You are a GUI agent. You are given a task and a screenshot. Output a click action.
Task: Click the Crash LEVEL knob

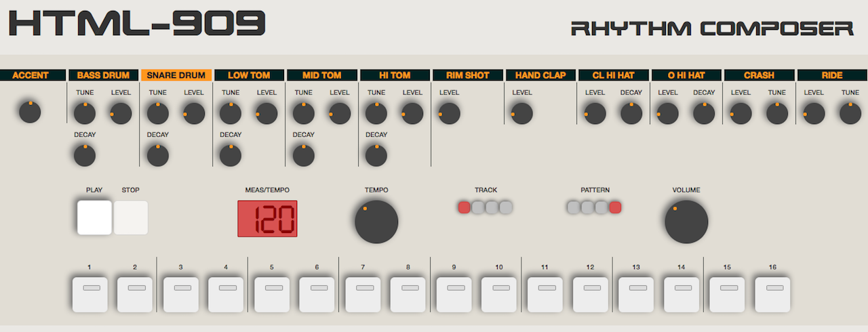coord(741,113)
